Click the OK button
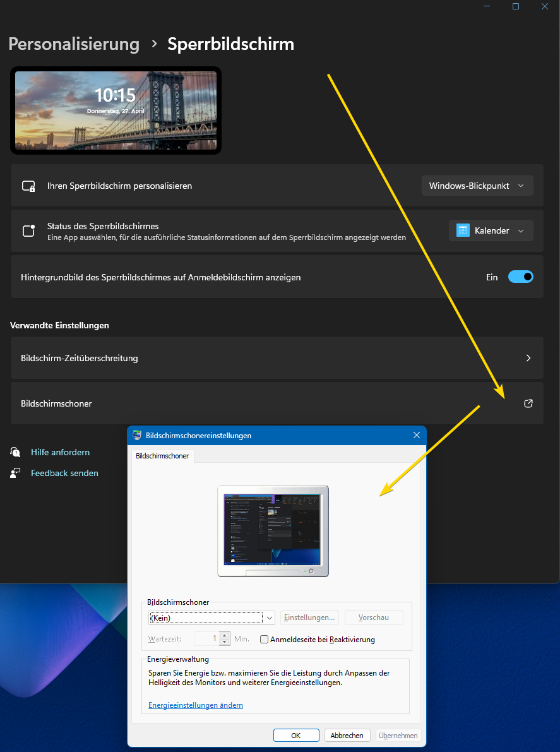The image size is (560, 752). [x=296, y=735]
